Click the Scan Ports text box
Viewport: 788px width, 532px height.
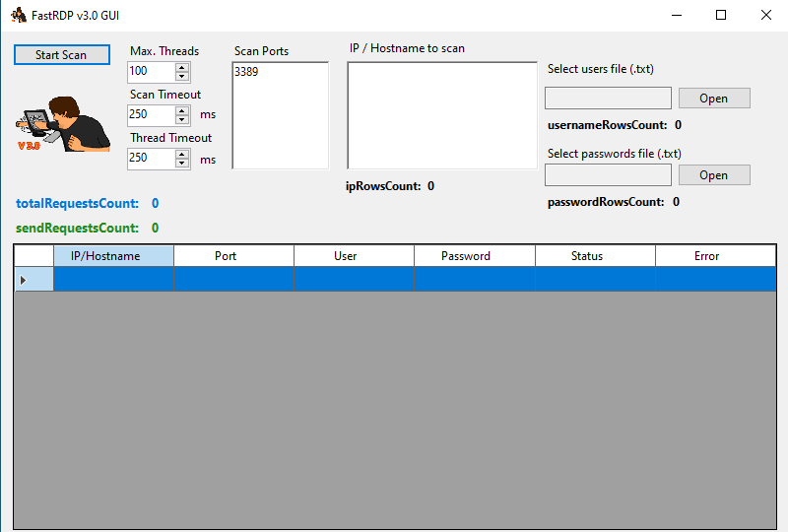281,115
